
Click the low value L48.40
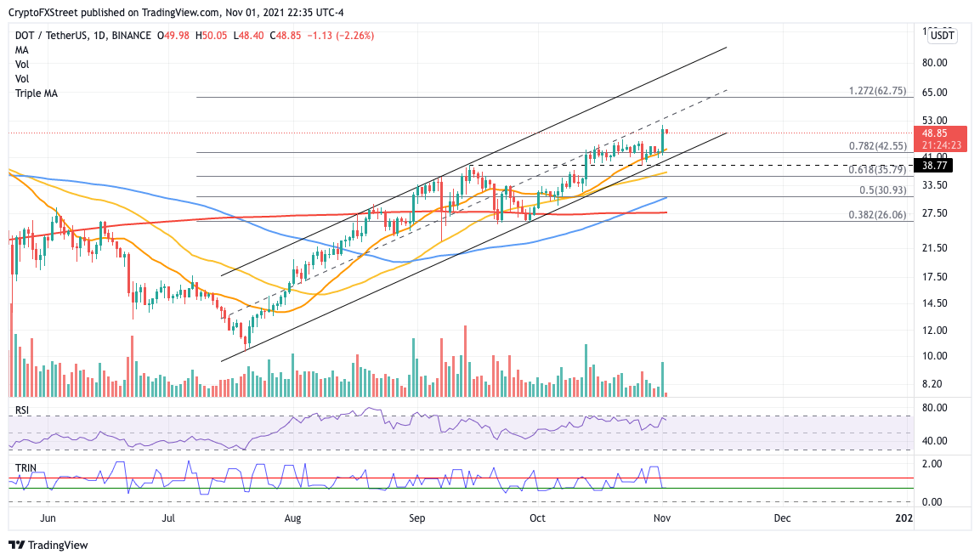[249, 36]
